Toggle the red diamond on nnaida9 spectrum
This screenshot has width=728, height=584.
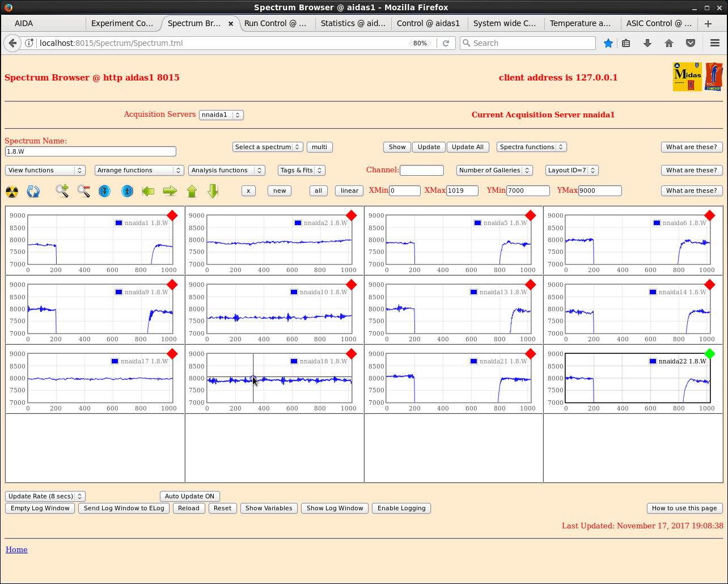point(172,285)
